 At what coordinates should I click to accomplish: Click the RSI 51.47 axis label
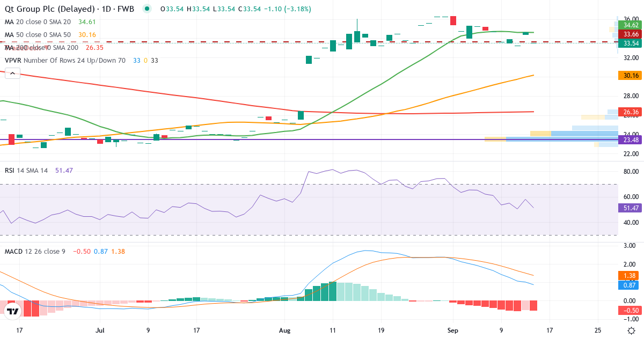(x=631, y=208)
